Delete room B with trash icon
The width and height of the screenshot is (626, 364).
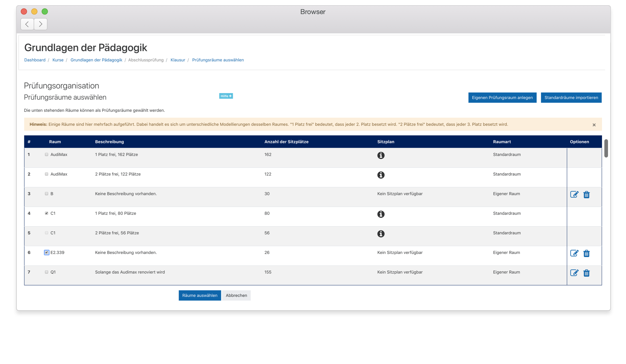click(x=586, y=195)
